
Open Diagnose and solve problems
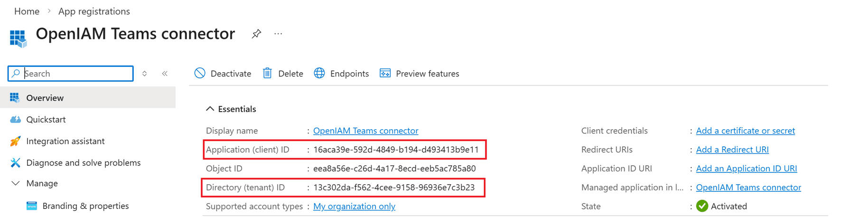coord(83,163)
